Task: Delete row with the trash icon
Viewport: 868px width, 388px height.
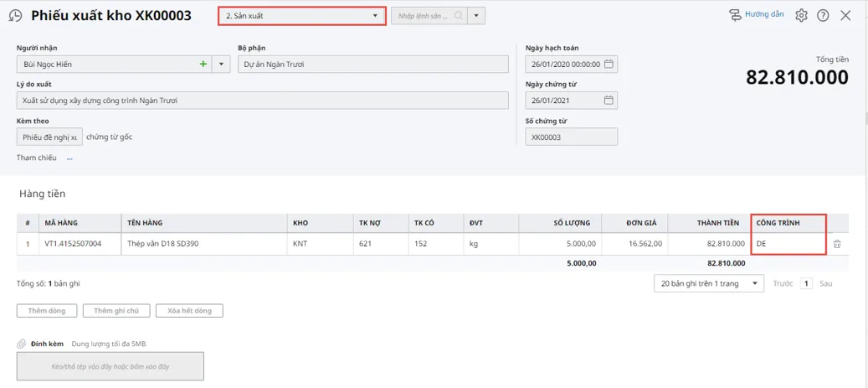Action: (x=837, y=244)
